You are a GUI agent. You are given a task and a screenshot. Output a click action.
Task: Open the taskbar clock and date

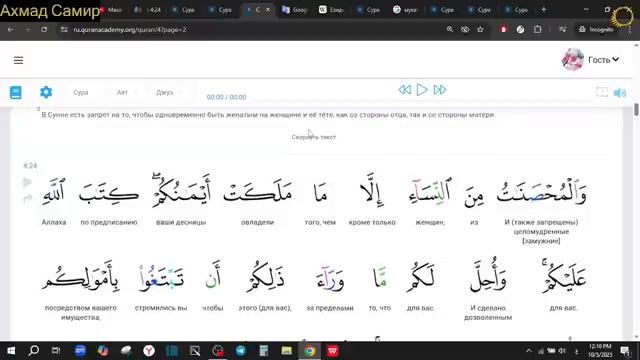[600, 351]
